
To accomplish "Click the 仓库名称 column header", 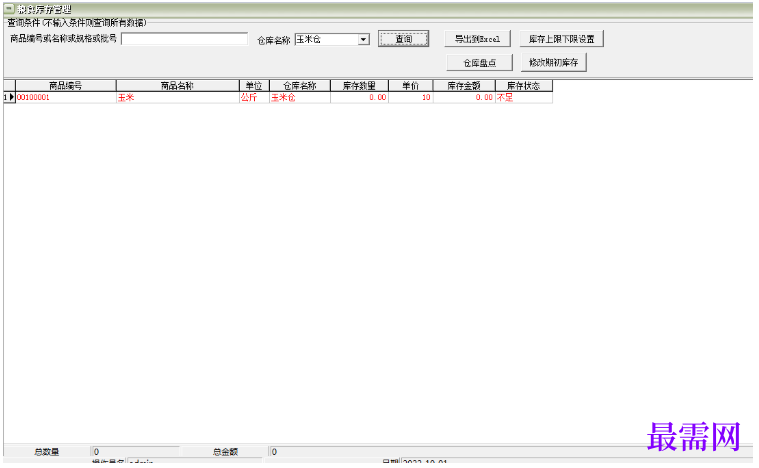I will [x=300, y=86].
